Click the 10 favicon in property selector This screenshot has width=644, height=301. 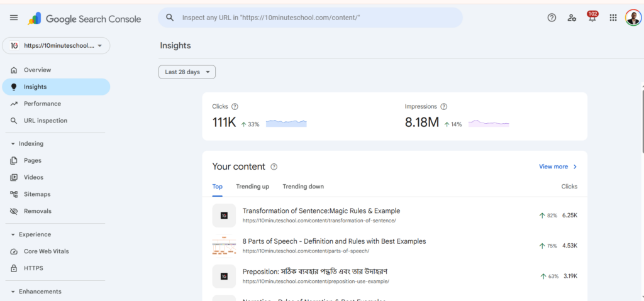click(14, 46)
